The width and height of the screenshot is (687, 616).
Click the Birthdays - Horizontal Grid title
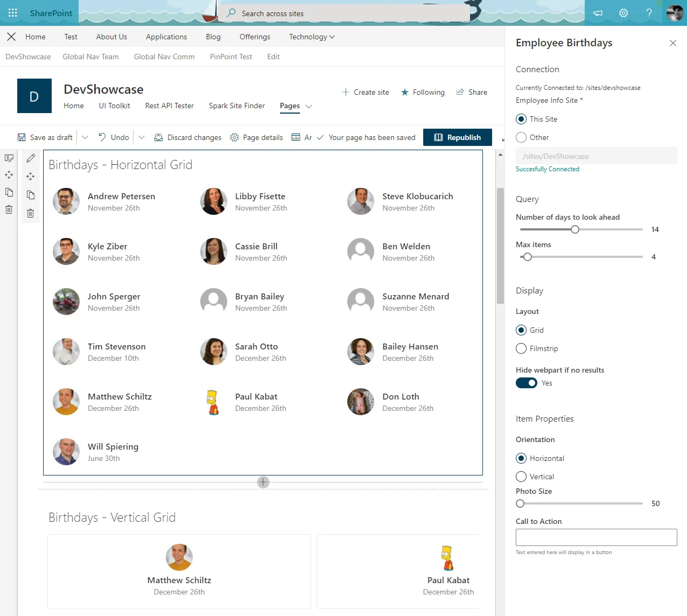click(121, 165)
